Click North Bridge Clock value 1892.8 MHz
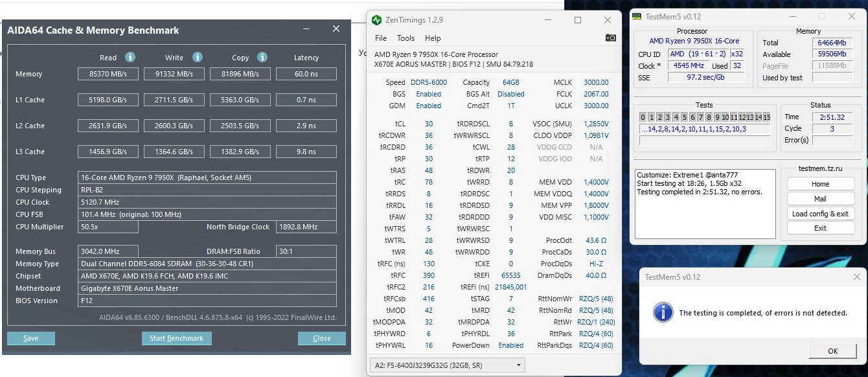868x377 pixels. pyautogui.click(x=306, y=227)
